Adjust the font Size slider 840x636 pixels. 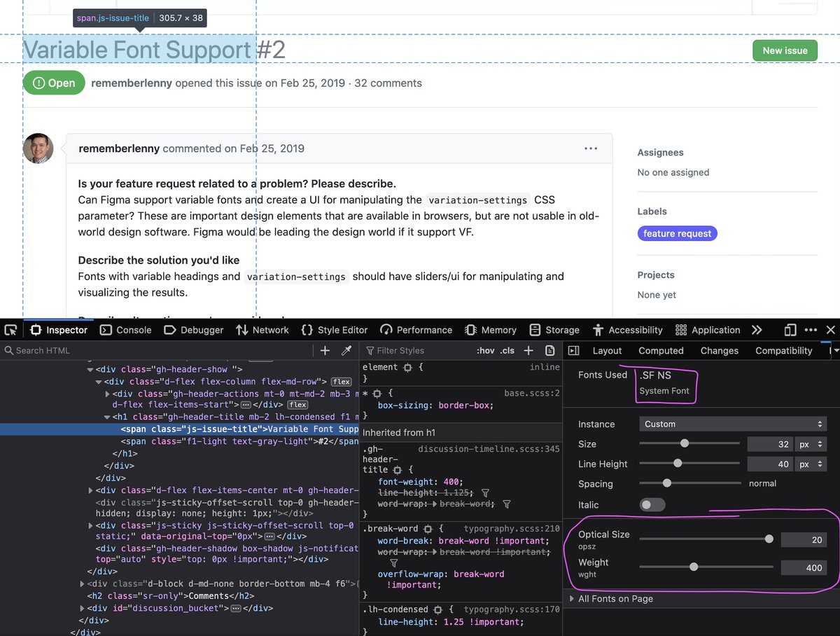pos(689,443)
